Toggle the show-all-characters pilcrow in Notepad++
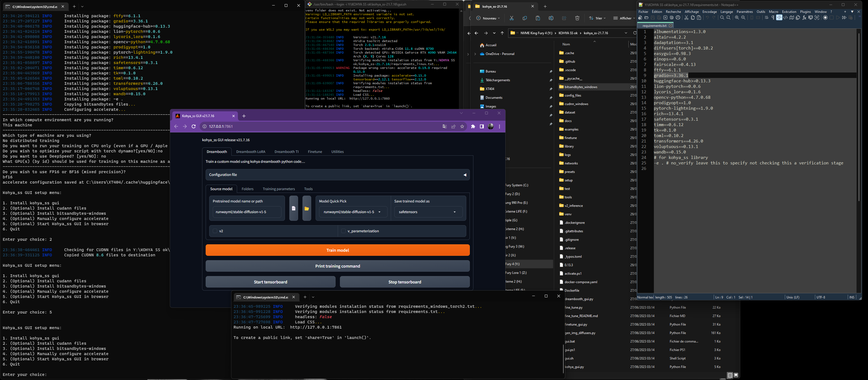This screenshot has height=380, width=868. [773, 18]
